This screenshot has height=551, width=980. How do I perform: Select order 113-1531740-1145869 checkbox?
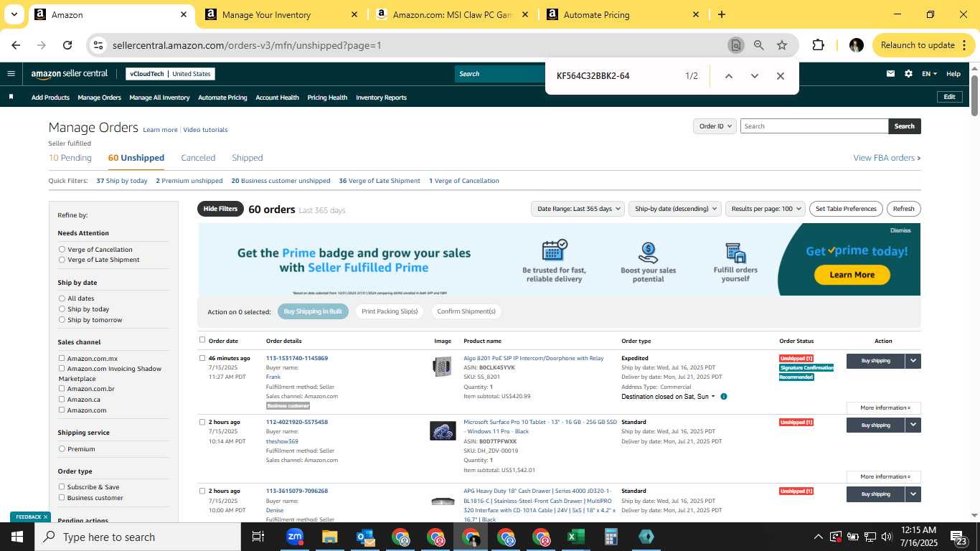click(202, 357)
